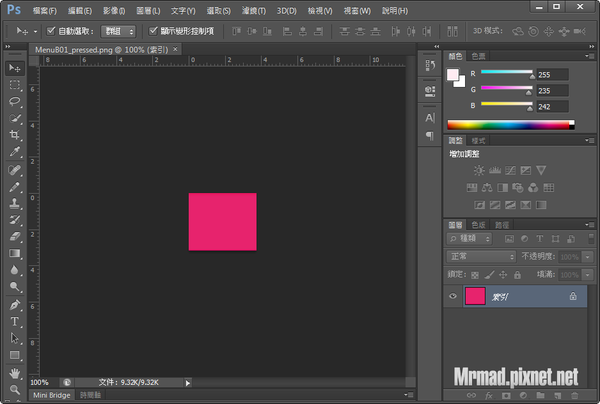The width and height of the screenshot is (600, 404).
Task: Select the Zoom tool
Action: click(15, 389)
